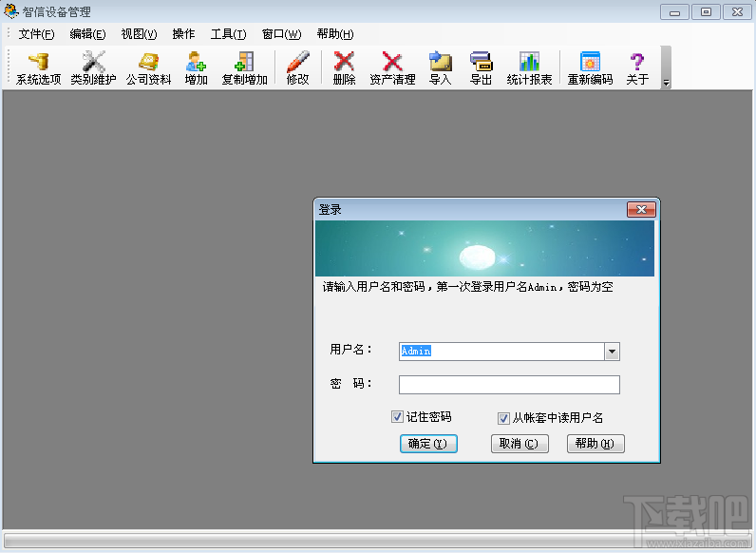Open 类别维护 category maintenance
756x553 pixels.
coord(93,68)
